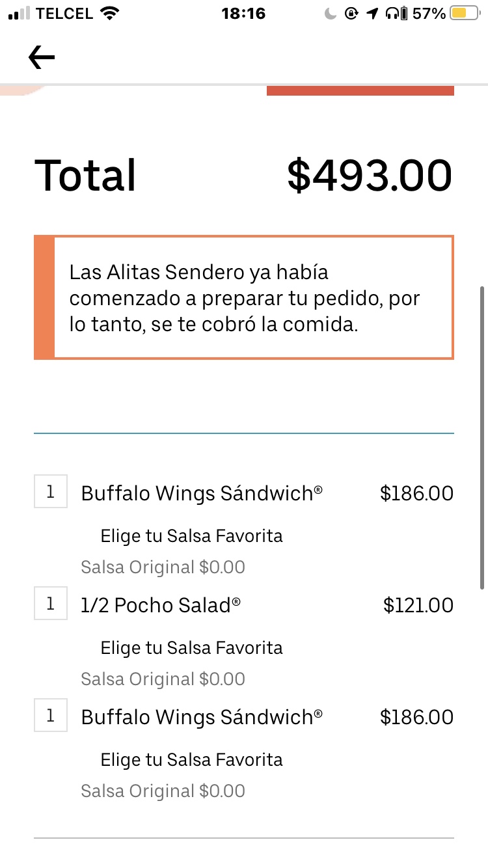Tap the rotation lock status icon
The width and height of the screenshot is (488, 868).
[x=351, y=13]
